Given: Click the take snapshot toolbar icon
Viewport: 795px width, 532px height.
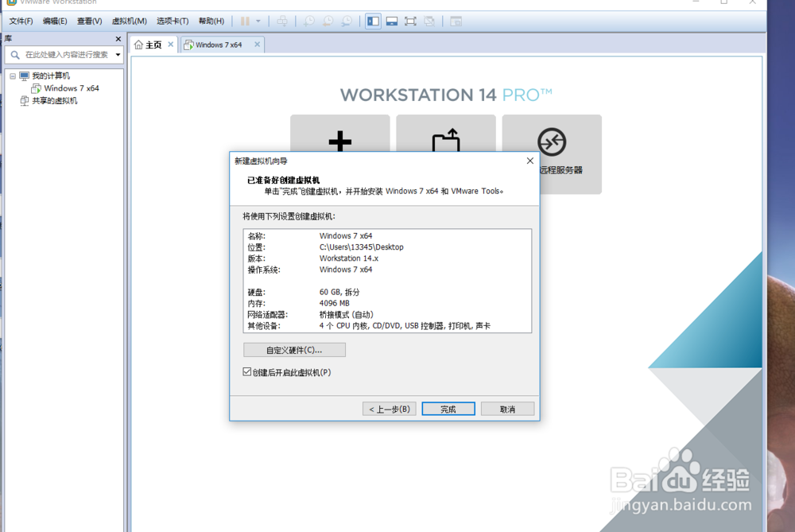Looking at the screenshot, I should [308, 21].
